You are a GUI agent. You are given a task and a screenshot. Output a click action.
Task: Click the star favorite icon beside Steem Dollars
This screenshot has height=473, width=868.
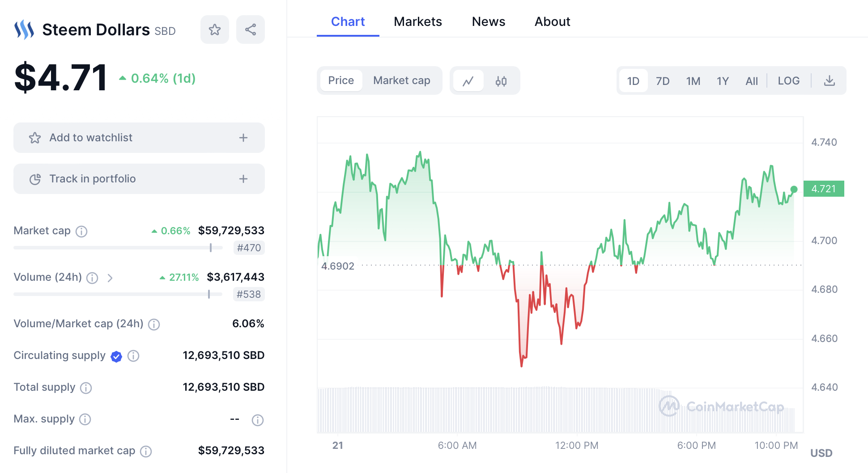(x=215, y=30)
